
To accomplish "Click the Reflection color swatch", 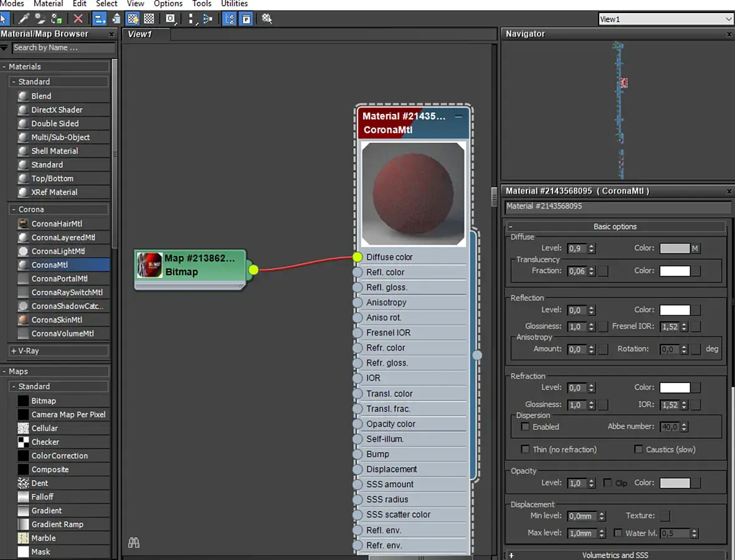I will (x=675, y=310).
